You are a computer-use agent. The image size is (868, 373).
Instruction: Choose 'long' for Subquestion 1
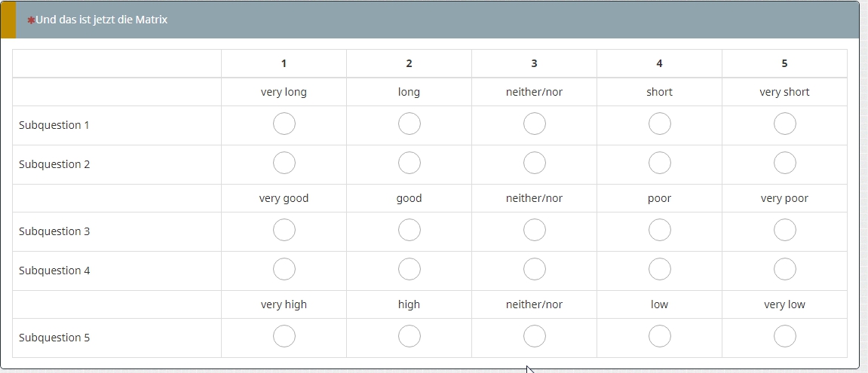tap(409, 124)
